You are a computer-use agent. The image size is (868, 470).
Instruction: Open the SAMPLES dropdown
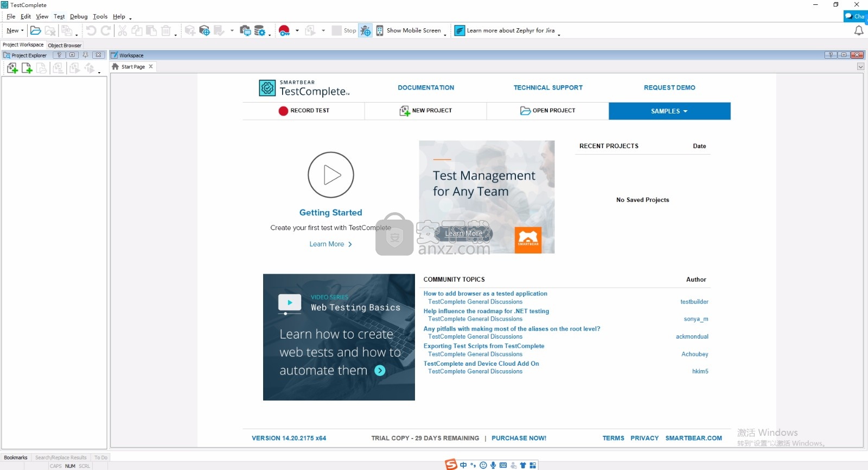click(669, 111)
